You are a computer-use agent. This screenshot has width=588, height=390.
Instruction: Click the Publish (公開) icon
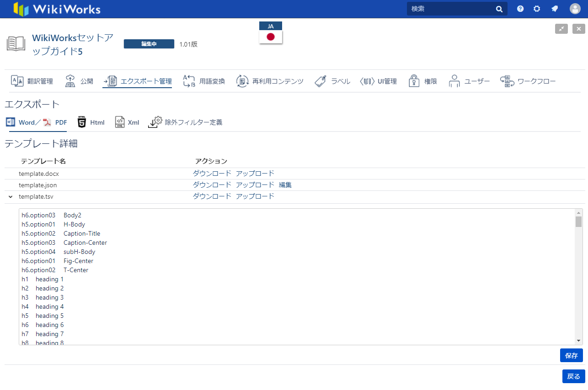coord(70,81)
